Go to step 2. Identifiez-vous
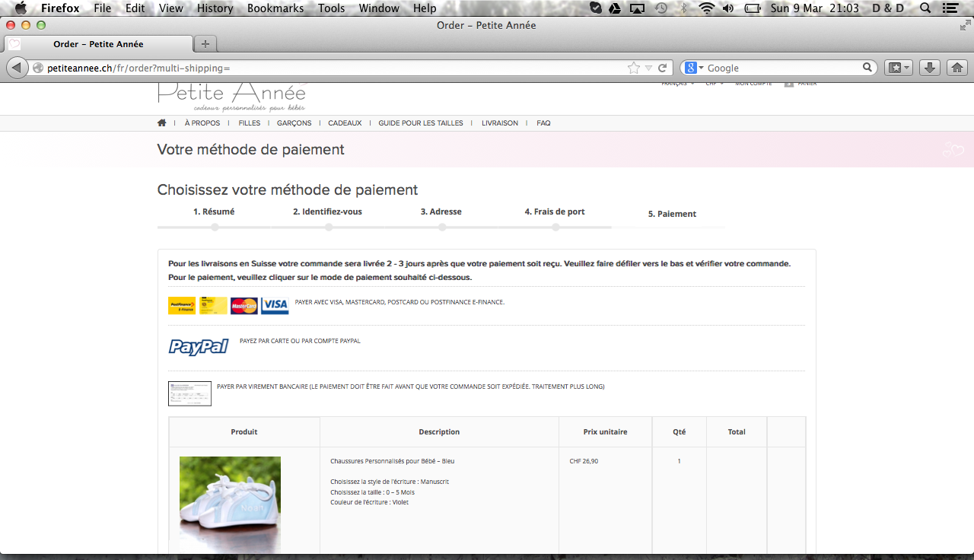This screenshot has height=560, width=974. coord(327,212)
